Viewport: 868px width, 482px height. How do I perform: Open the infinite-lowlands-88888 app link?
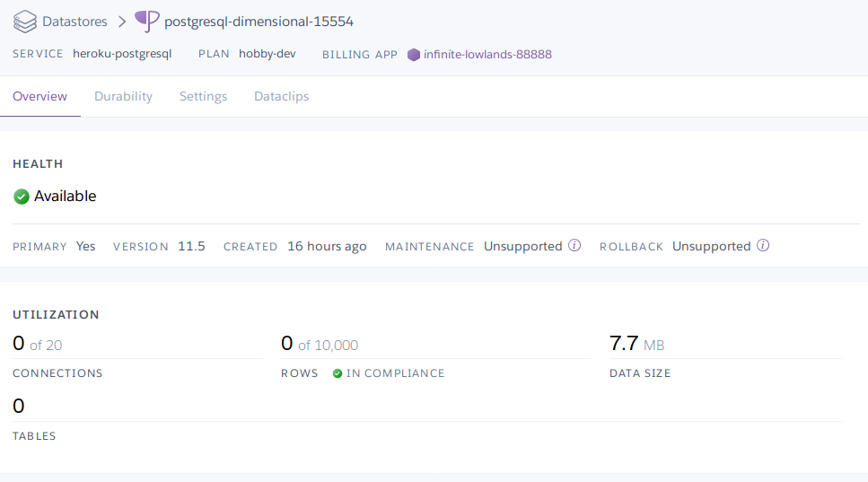[487, 54]
